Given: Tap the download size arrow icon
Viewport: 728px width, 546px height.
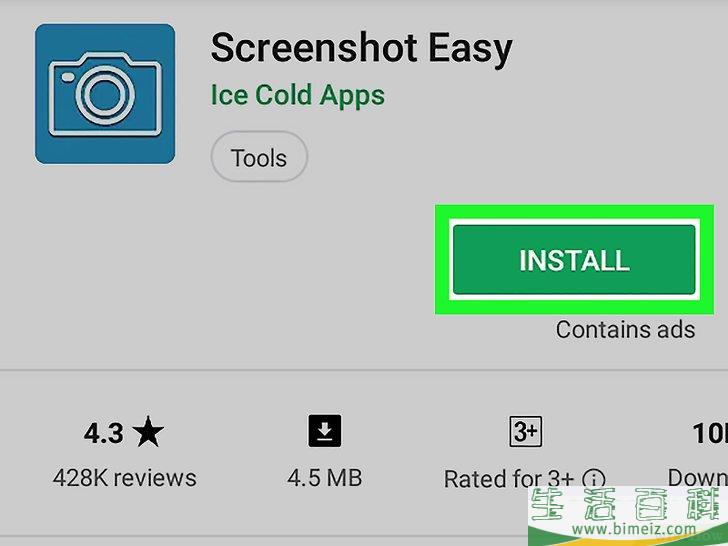Looking at the screenshot, I should point(325,431).
